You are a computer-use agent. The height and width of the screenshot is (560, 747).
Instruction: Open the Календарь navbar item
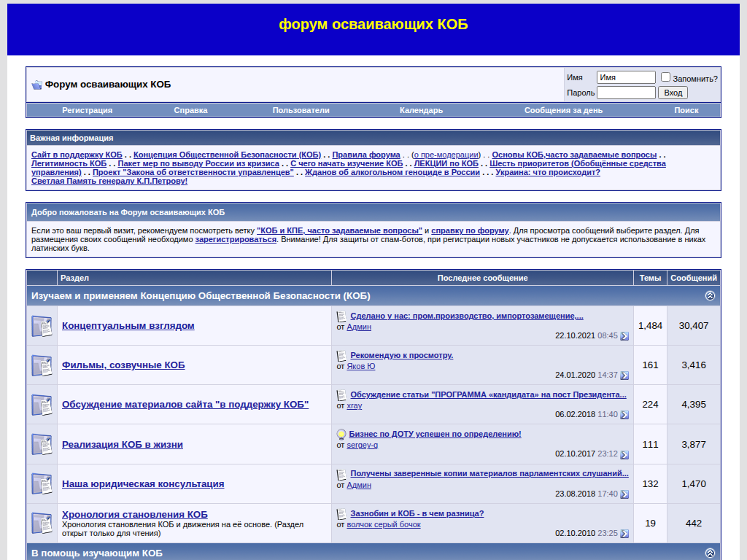tap(421, 110)
